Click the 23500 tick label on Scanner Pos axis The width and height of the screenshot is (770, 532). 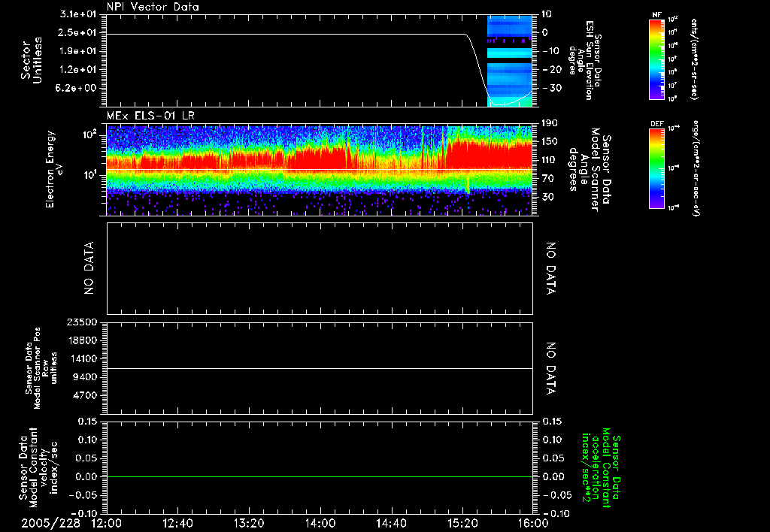click(x=83, y=322)
